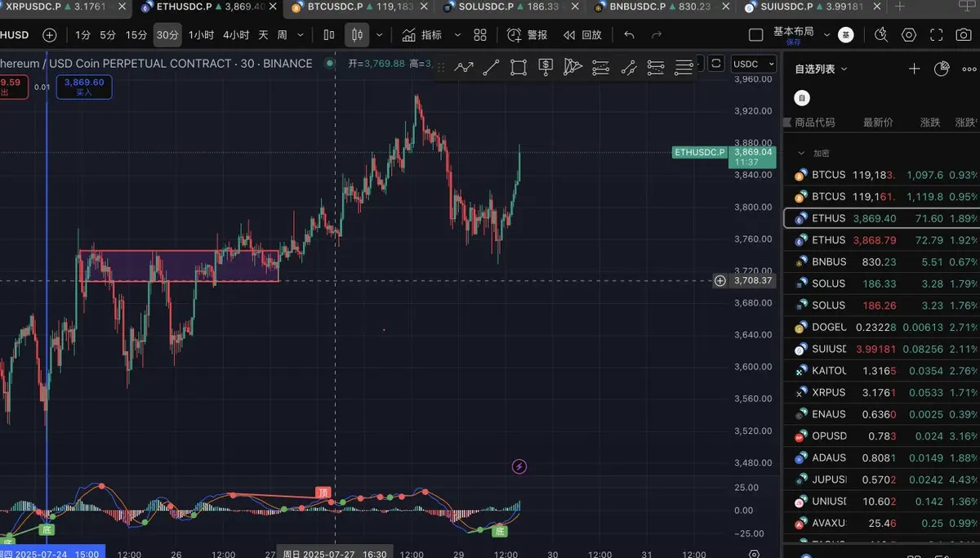The width and height of the screenshot is (980, 558).
Task: Open the indicator templates grid icon
Action: [480, 35]
